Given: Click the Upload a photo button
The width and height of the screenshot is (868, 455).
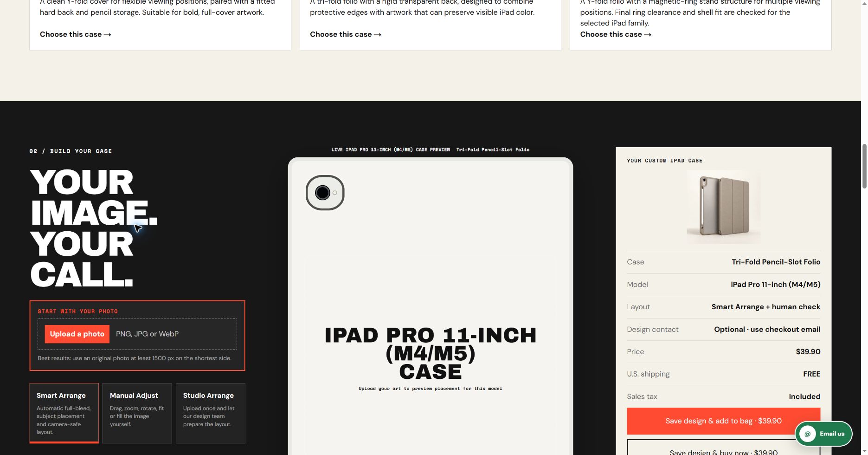Looking at the screenshot, I should [x=77, y=334].
